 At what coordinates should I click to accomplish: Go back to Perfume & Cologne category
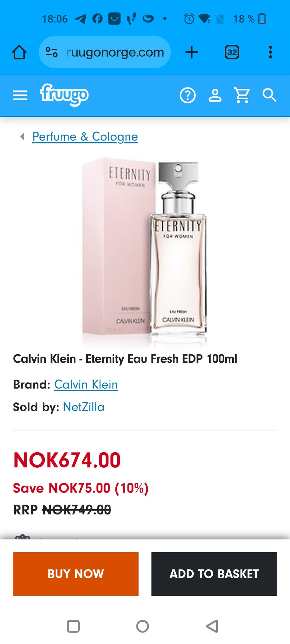[85, 137]
